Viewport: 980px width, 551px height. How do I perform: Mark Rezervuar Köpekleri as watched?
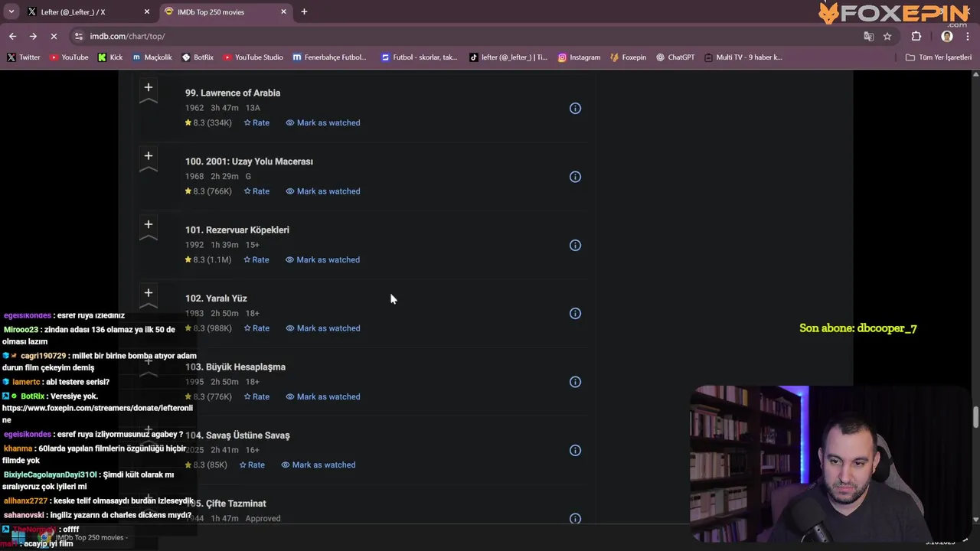coord(323,259)
